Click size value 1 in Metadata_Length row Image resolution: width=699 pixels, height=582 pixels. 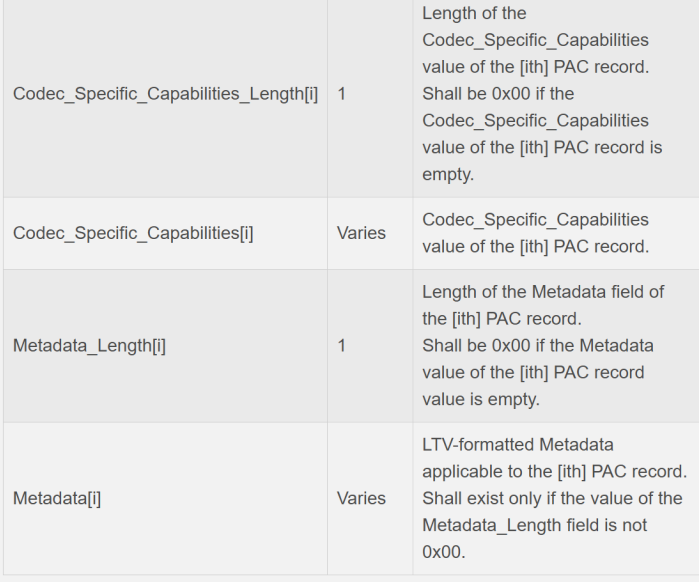tap(342, 346)
